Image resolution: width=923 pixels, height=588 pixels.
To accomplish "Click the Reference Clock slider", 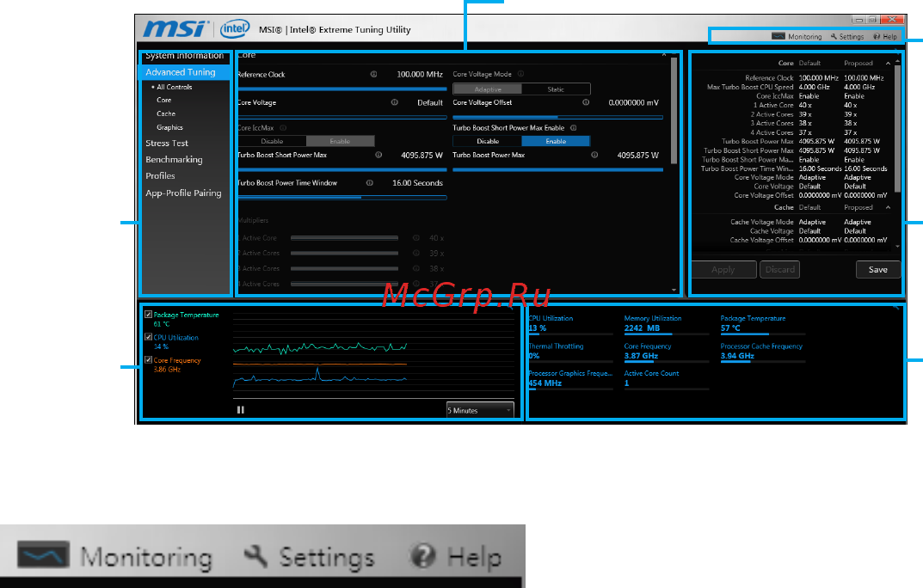I will point(342,89).
